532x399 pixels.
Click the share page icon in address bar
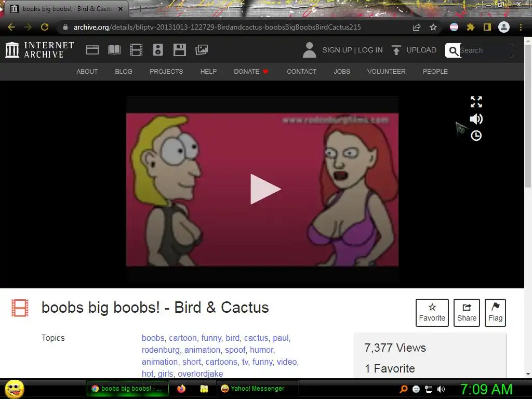417,27
